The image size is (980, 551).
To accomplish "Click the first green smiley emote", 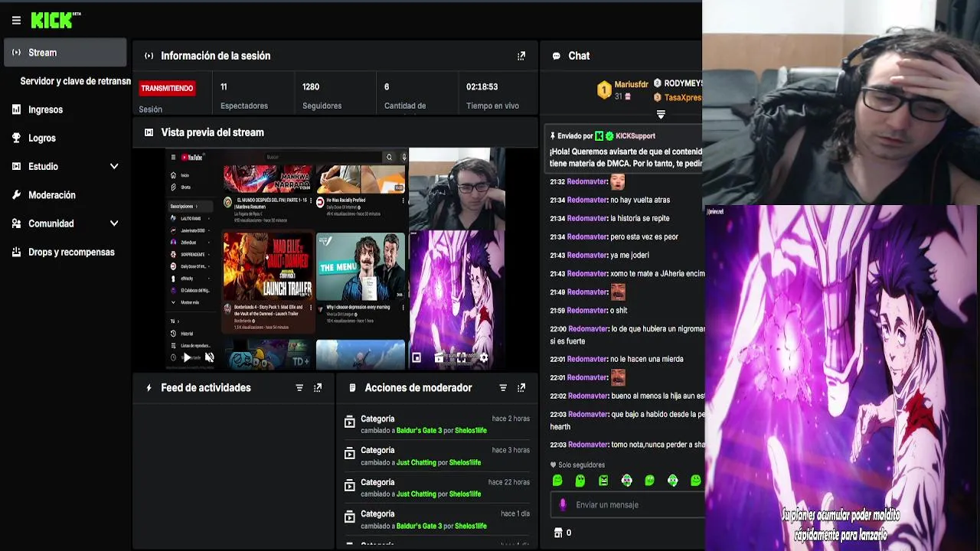I will click(x=557, y=481).
